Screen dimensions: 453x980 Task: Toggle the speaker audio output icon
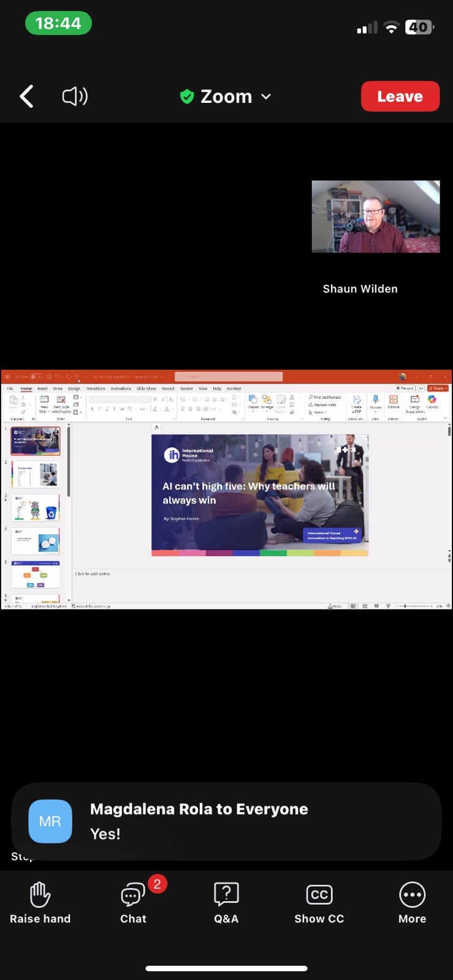point(75,97)
